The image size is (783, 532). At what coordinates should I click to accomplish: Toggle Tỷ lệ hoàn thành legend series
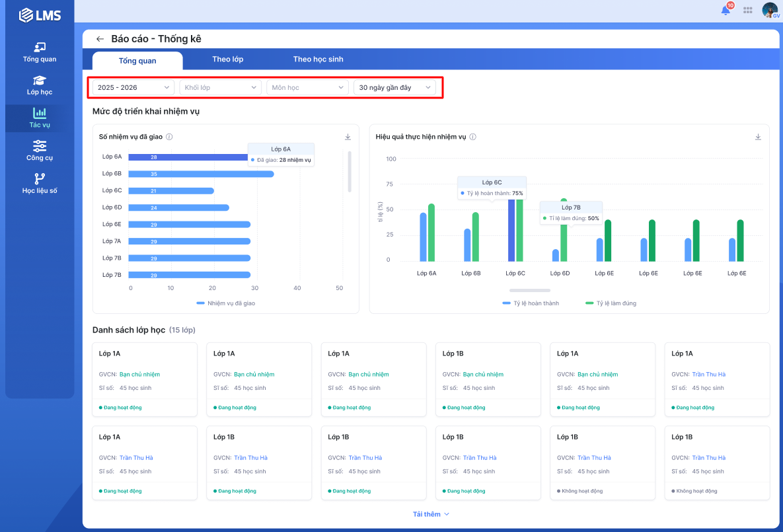(x=531, y=303)
